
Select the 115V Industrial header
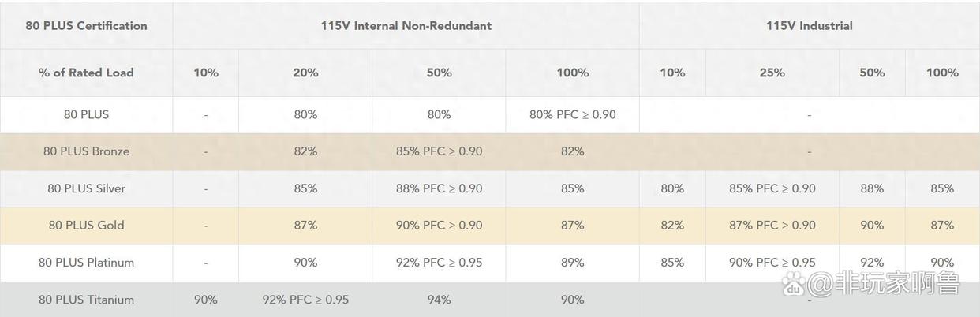click(x=809, y=25)
